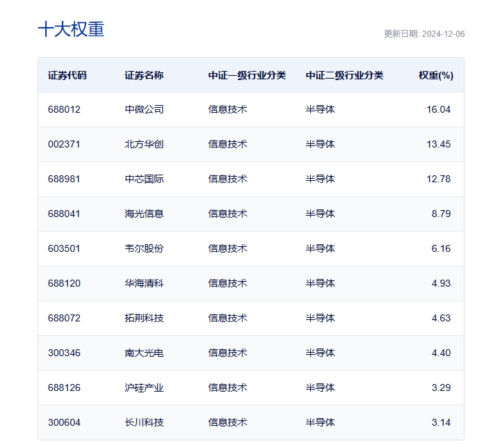Select the 中证二级行业分类 column header
The image size is (484, 448).
(344, 75)
